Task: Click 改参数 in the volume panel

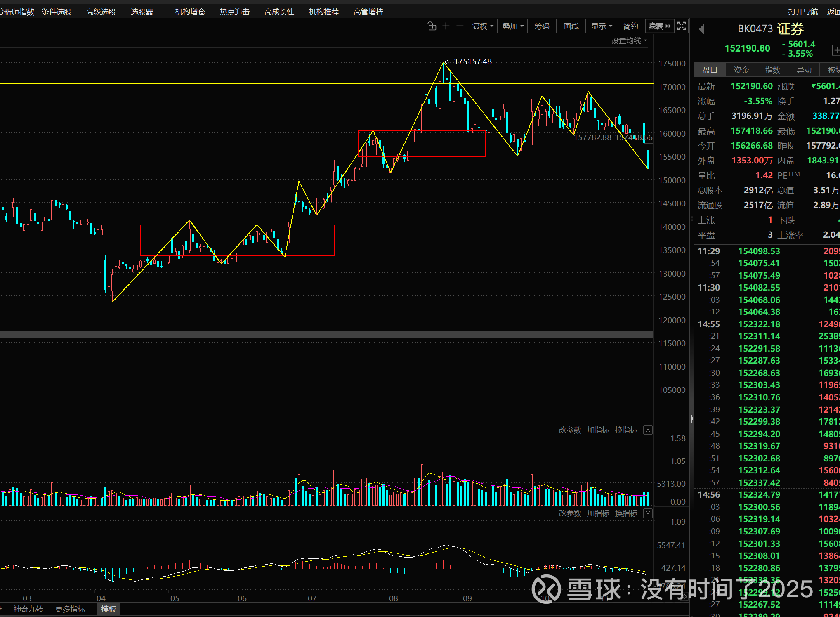Action: click(x=570, y=430)
